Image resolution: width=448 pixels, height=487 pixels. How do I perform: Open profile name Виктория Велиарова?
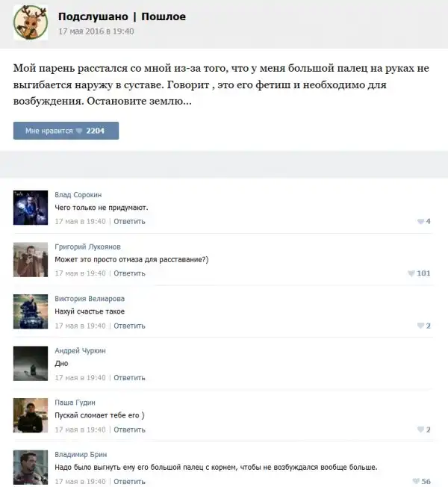pos(90,299)
